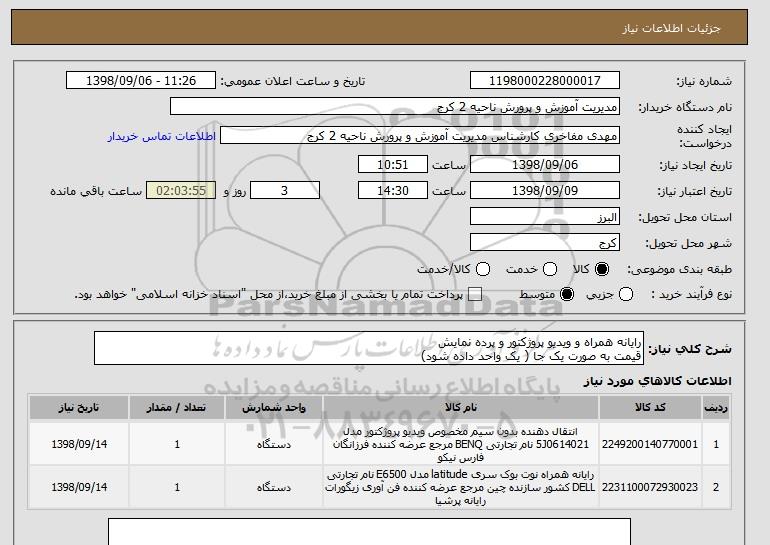This screenshot has width=770, height=545.
Task: Click the creation time field 10:51
Action: (x=393, y=164)
